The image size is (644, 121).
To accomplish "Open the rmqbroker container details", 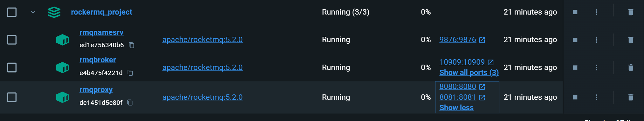I will 98,60.
